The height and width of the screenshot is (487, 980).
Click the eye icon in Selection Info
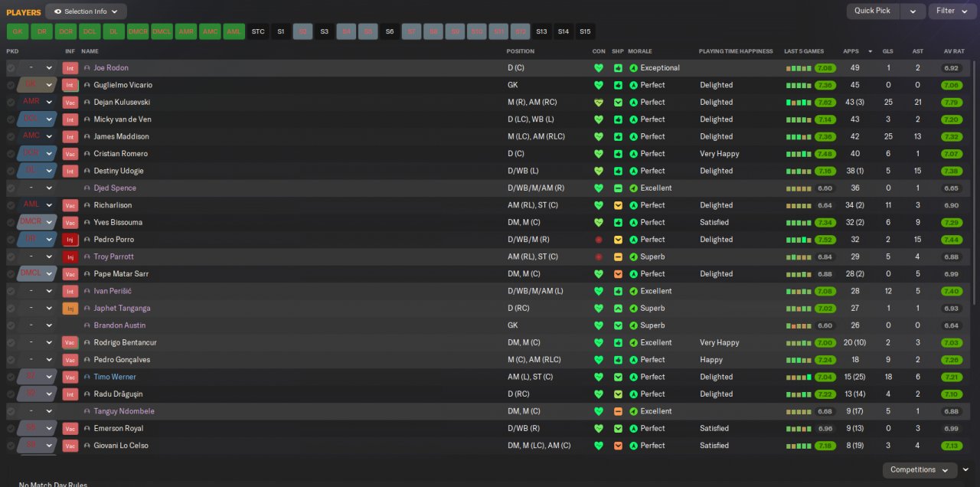click(x=57, y=11)
